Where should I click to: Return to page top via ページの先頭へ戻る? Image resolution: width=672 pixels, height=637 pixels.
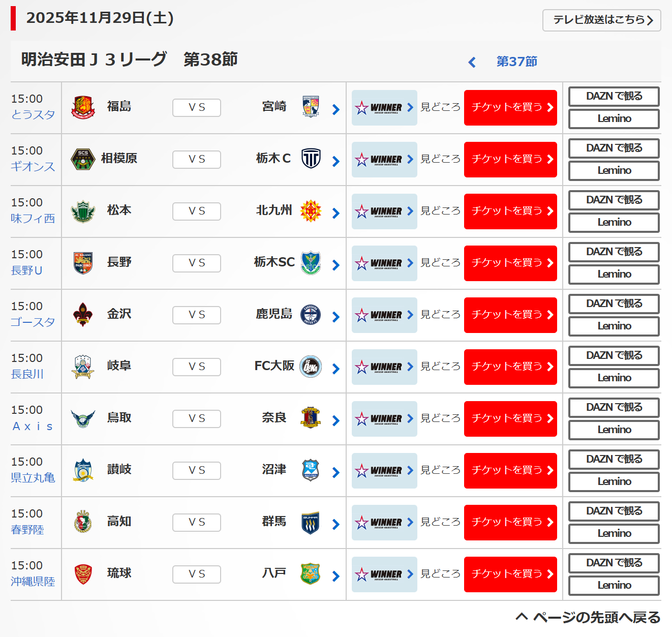pyautogui.click(x=588, y=617)
